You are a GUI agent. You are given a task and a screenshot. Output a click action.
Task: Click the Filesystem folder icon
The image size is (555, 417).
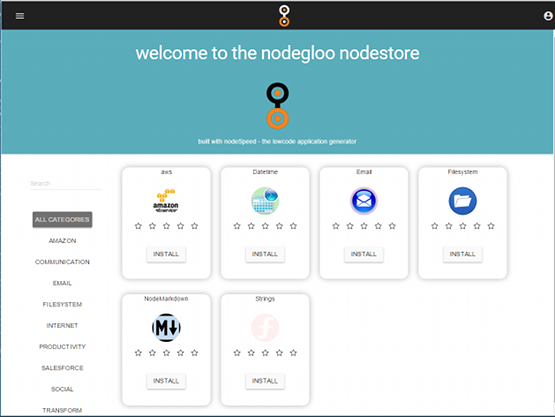[x=463, y=201]
